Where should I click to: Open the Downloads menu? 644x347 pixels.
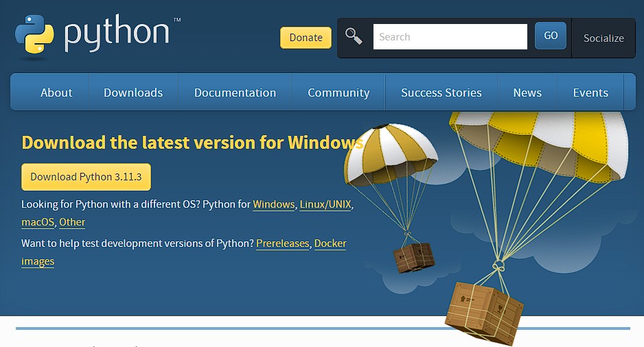pyautogui.click(x=133, y=93)
